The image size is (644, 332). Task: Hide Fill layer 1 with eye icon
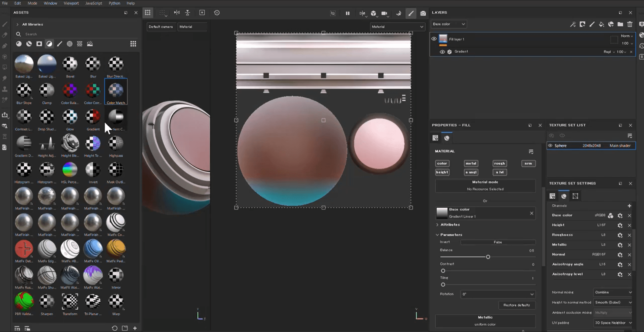click(x=434, y=39)
